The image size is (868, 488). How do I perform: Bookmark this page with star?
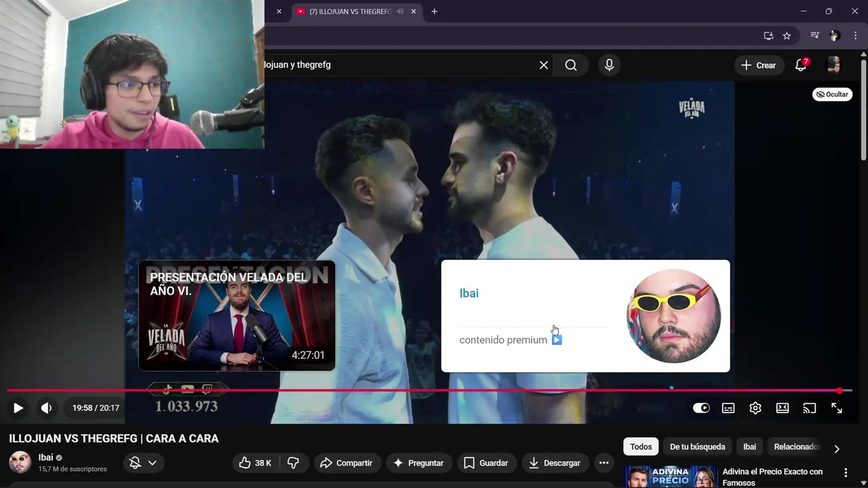[787, 36]
